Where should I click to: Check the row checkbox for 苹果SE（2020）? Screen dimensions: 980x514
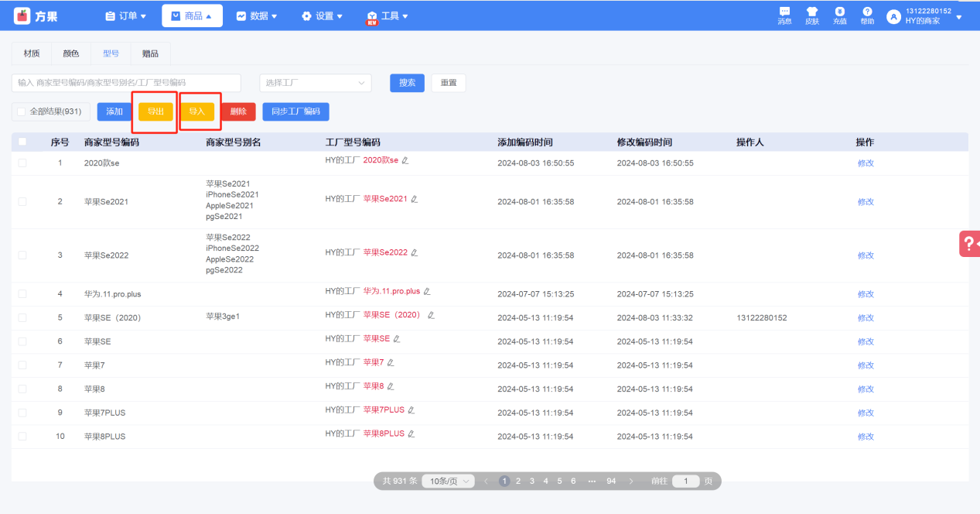[x=22, y=317]
